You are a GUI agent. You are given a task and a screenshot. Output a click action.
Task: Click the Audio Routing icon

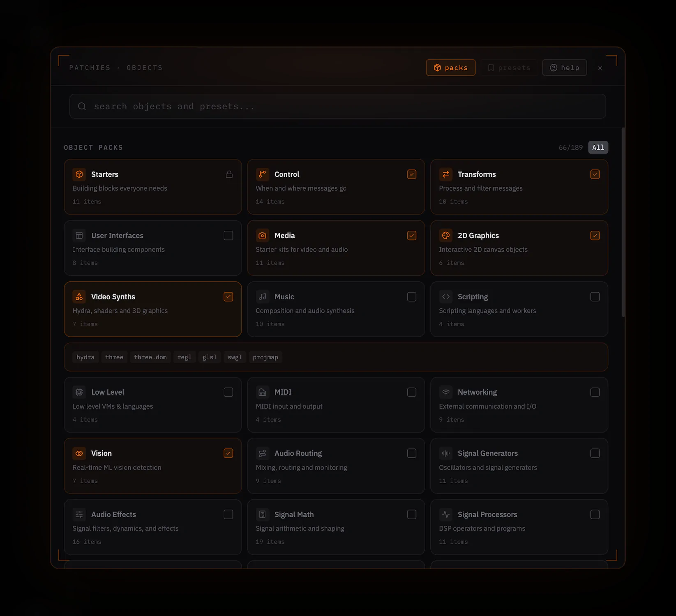(262, 453)
